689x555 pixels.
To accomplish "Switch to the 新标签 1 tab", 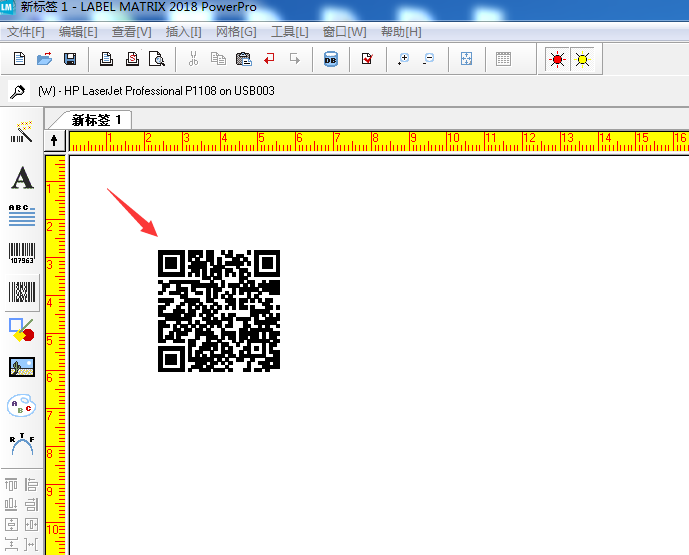I will pyautogui.click(x=96, y=120).
